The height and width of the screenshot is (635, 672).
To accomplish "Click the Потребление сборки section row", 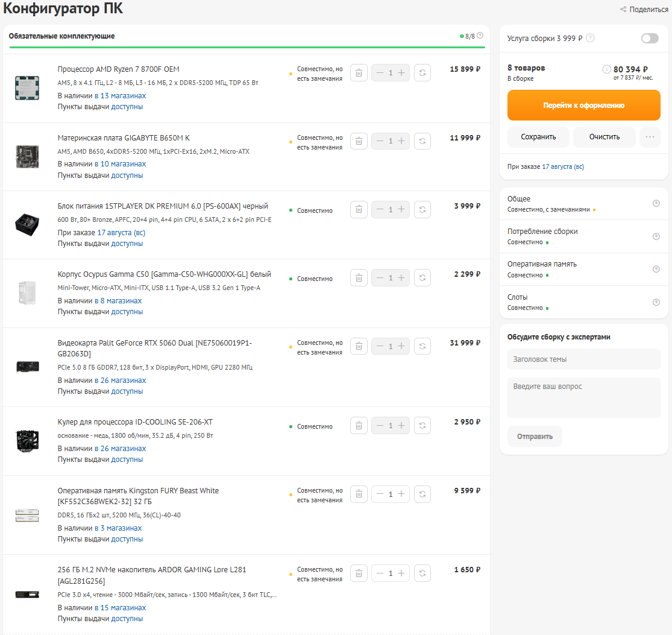I will pos(584,236).
